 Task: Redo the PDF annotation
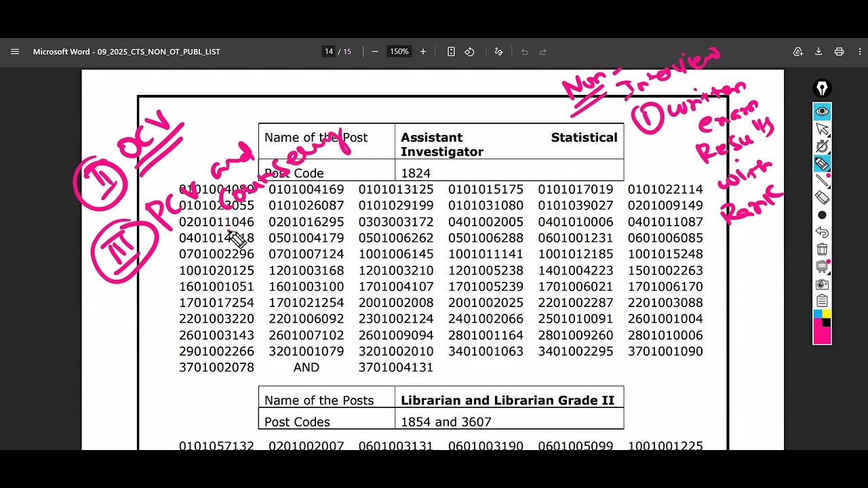pyautogui.click(x=542, y=52)
